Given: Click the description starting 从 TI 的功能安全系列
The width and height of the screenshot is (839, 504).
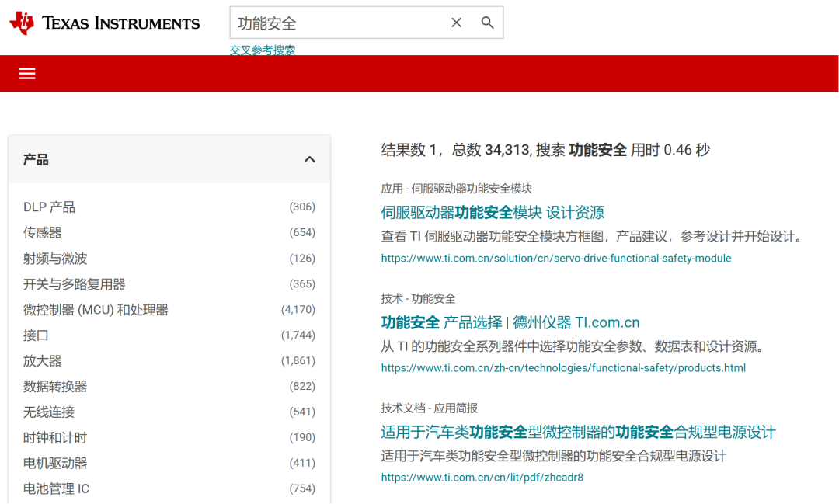Looking at the screenshot, I should point(573,346).
